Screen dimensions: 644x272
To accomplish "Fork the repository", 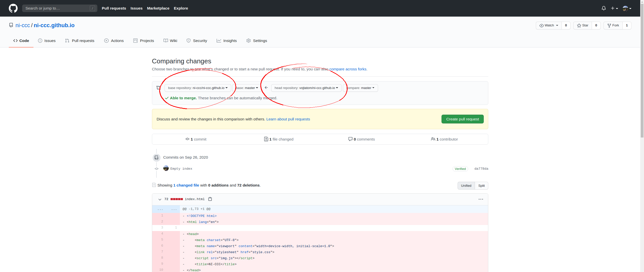I will pyautogui.click(x=613, y=25).
